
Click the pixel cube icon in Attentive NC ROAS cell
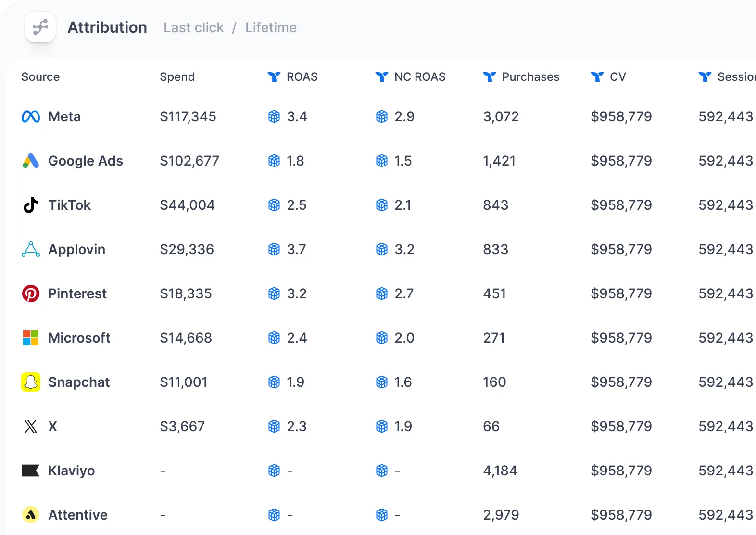coord(382,515)
